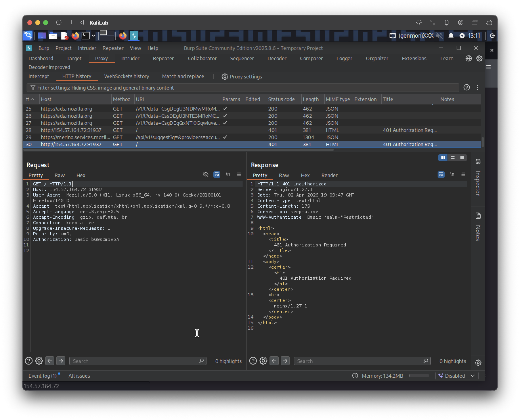Open the request pane hamburger menu
The width and height of the screenshot is (520, 420).
[239, 174]
